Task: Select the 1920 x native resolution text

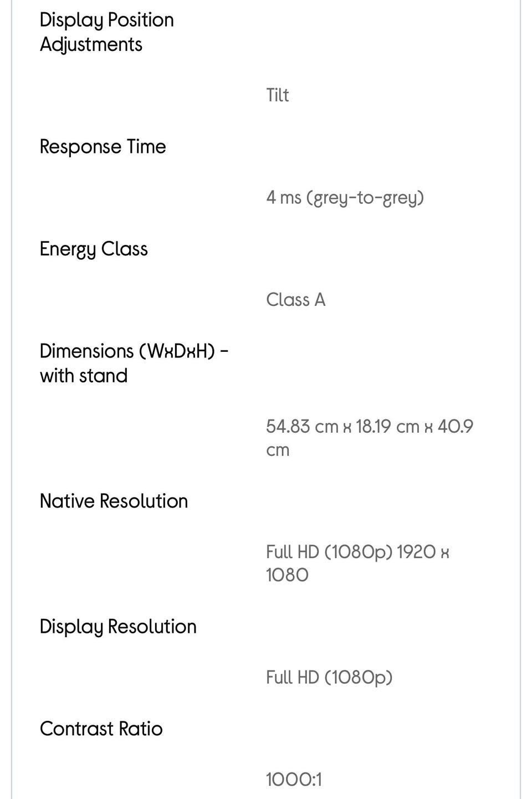Action: pyautogui.click(x=423, y=552)
